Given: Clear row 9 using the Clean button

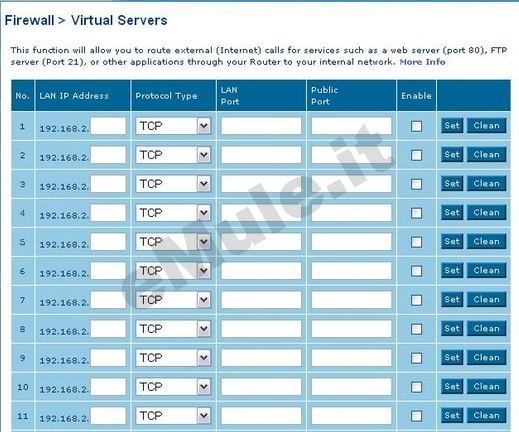Looking at the screenshot, I should click(x=486, y=357).
